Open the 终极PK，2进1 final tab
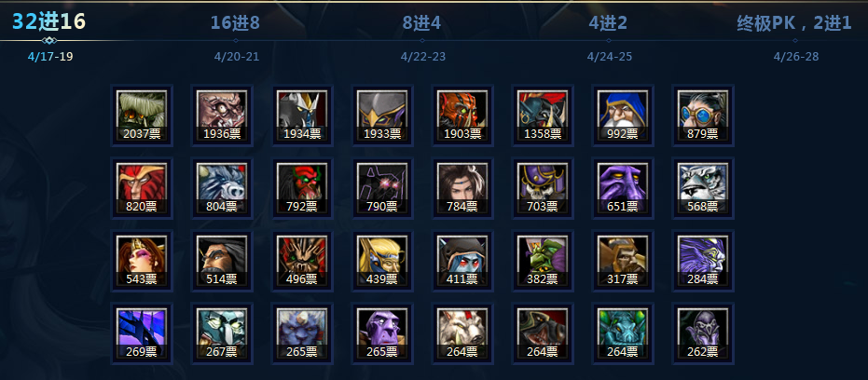 [794, 22]
